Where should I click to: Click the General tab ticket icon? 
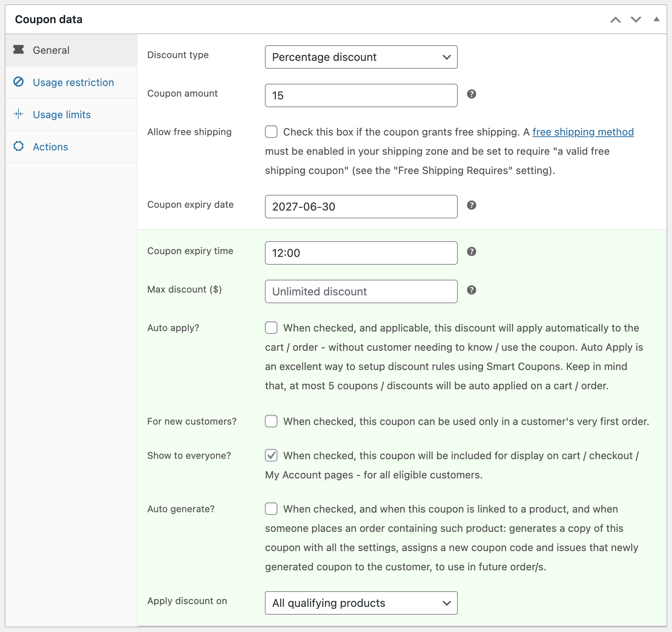point(18,49)
